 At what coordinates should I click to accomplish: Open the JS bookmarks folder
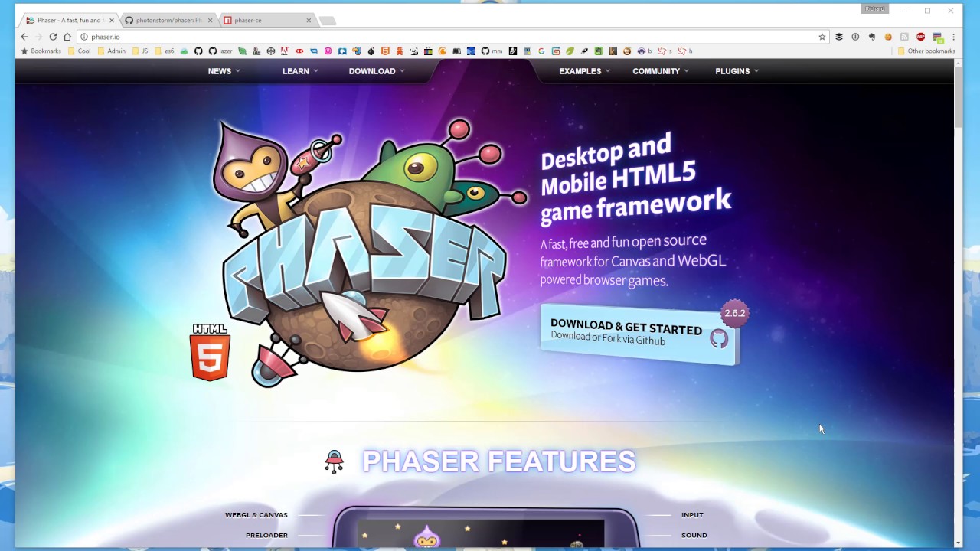click(x=141, y=51)
